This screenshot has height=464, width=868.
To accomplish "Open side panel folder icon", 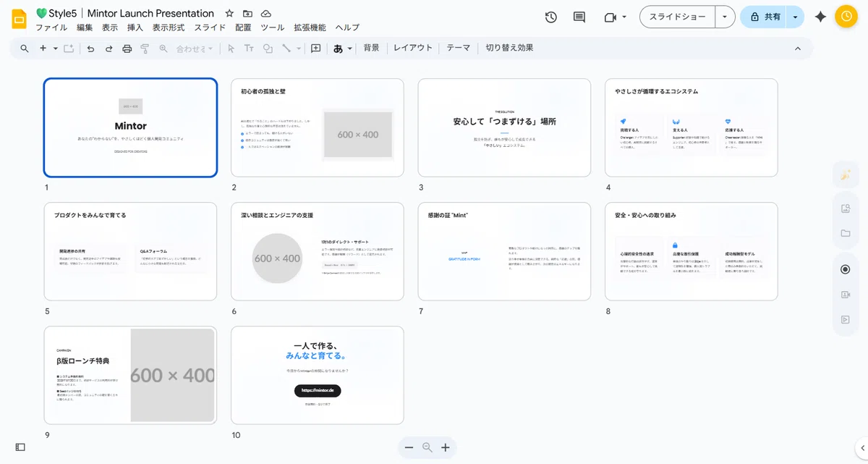I will tap(845, 233).
